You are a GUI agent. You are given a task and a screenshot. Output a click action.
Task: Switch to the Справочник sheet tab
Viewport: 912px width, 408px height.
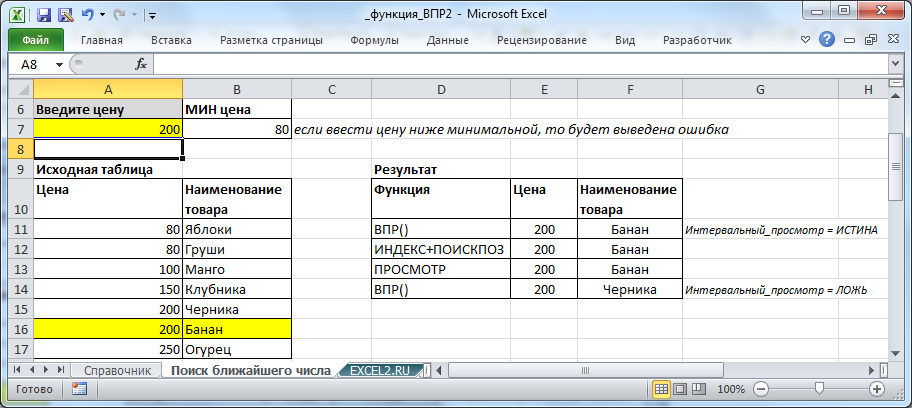pyautogui.click(x=118, y=370)
